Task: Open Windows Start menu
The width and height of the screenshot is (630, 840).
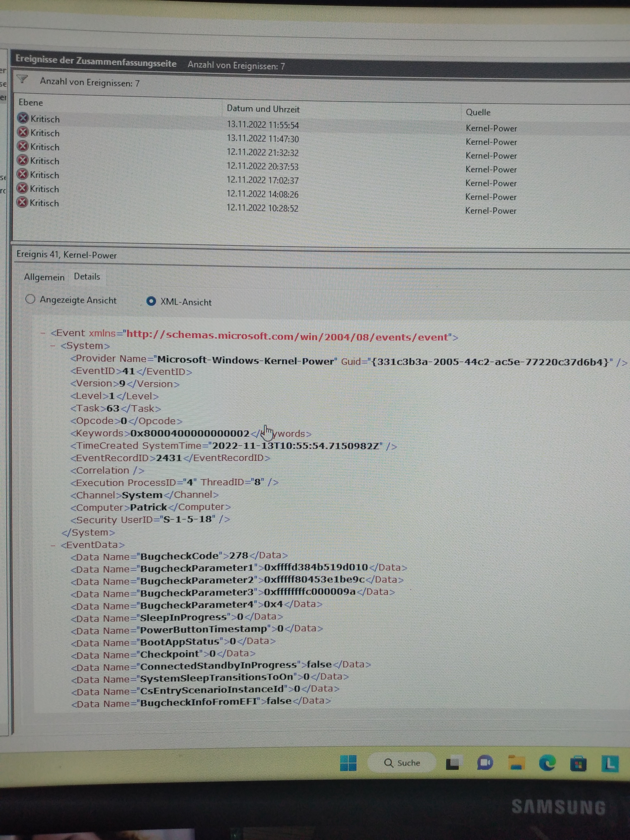Action: tap(348, 762)
